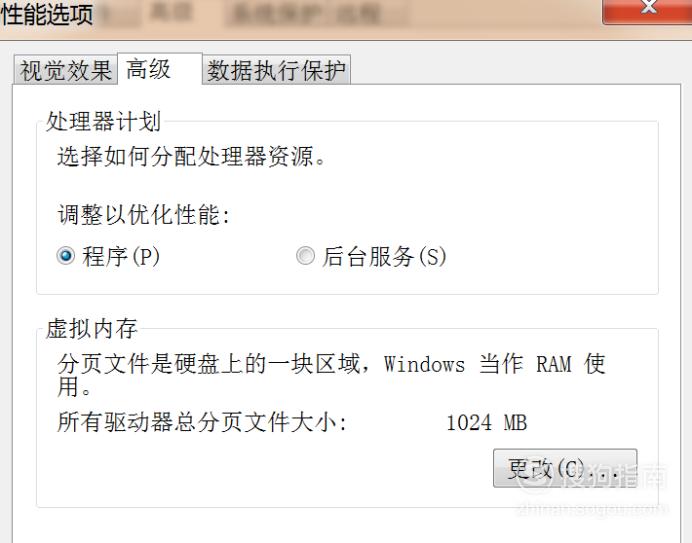Click the 分页文件 description paragraph
Image resolution: width=692 pixels, height=543 pixels.
(x=331, y=375)
